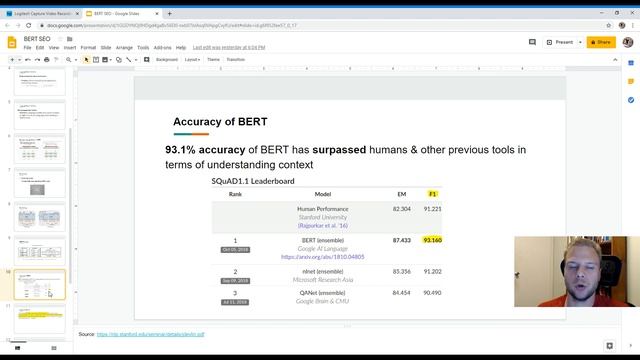Click the arxiv.org link in the table
The height and width of the screenshot is (360, 640).
coord(322,257)
